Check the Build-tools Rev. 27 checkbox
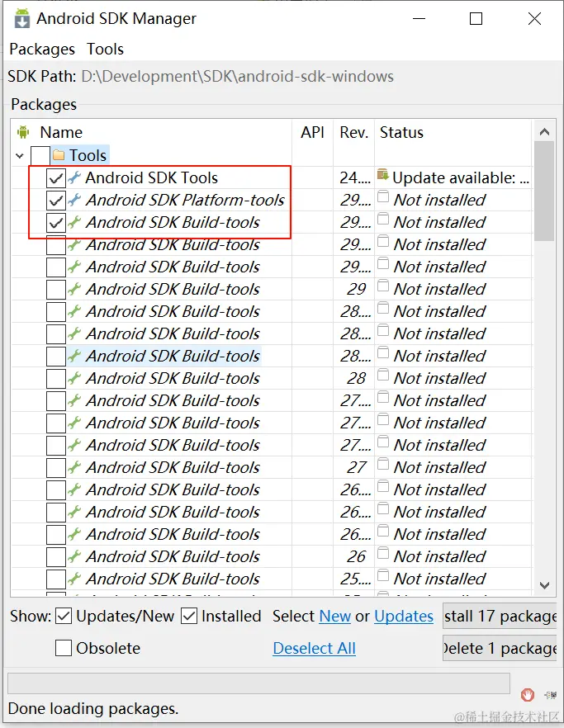 [56, 467]
